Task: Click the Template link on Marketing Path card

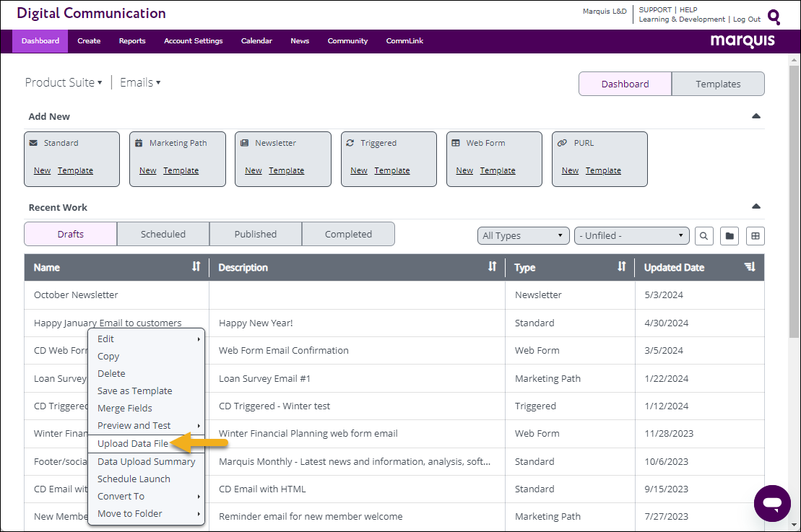Action: click(181, 170)
